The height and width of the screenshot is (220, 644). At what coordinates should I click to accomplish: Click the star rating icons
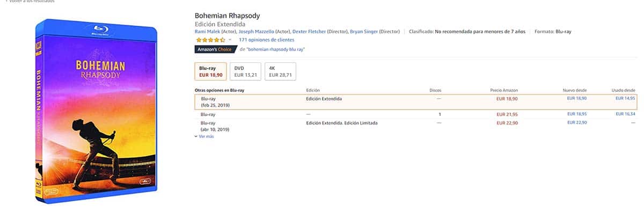click(x=210, y=40)
